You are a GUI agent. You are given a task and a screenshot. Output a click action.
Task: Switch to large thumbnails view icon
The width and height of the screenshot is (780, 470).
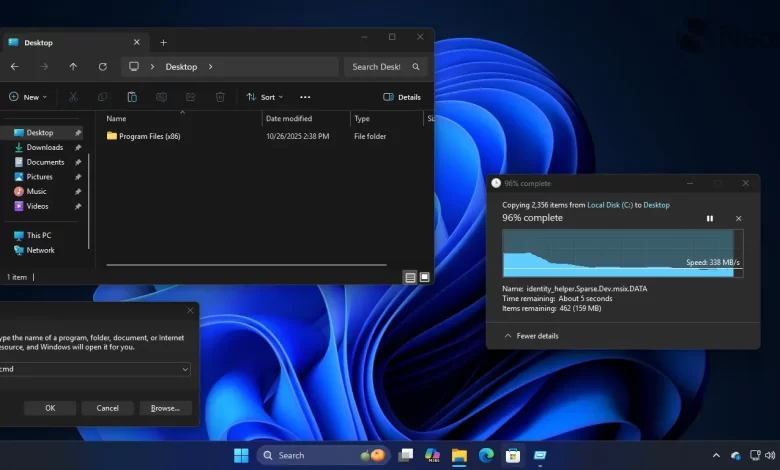click(x=424, y=278)
